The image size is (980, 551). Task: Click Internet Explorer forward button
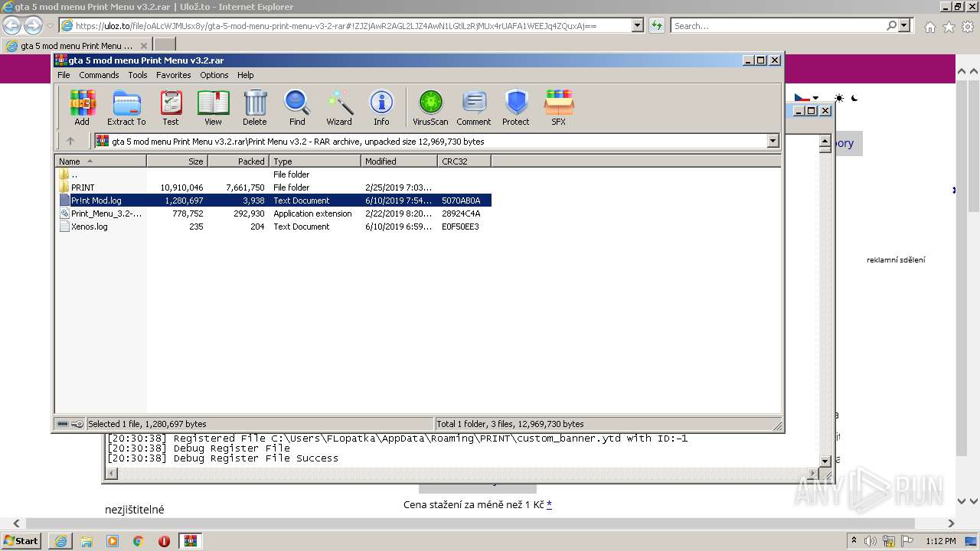coord(33,25)
